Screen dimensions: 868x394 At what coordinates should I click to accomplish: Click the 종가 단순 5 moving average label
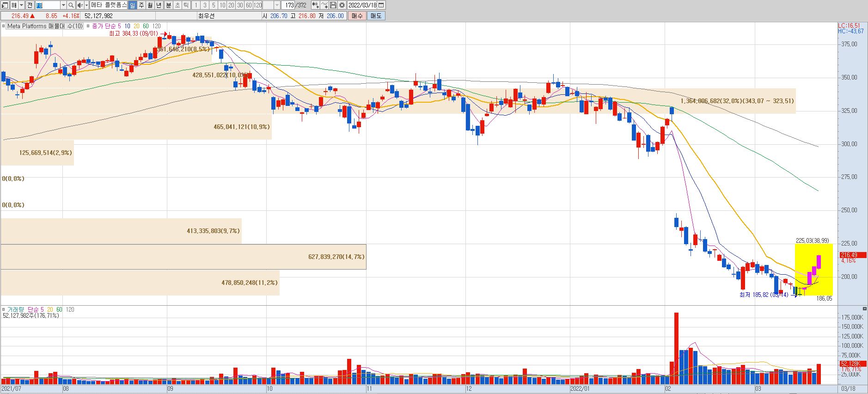click(x=106, y=26)
